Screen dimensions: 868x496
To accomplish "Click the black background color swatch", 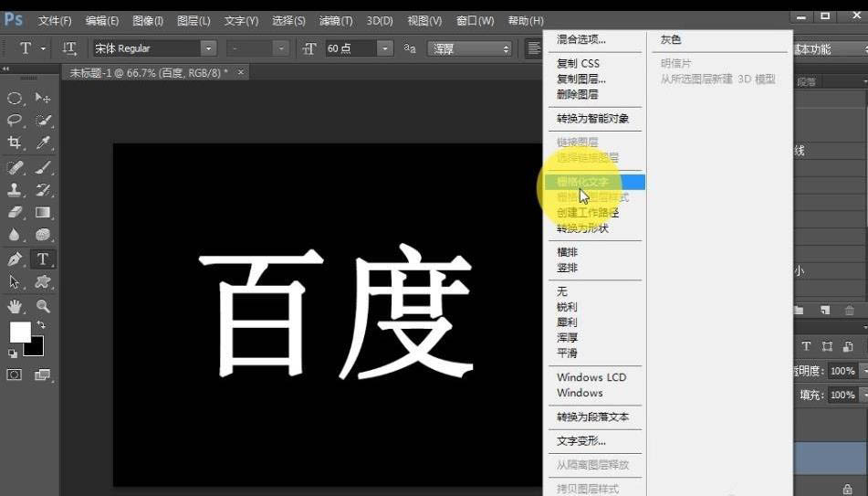I will pos(37,349).
